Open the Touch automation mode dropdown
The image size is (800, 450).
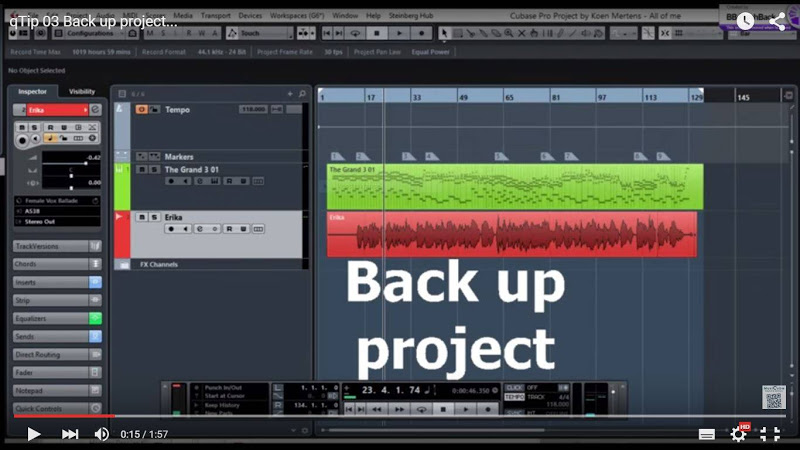[265, 33]
